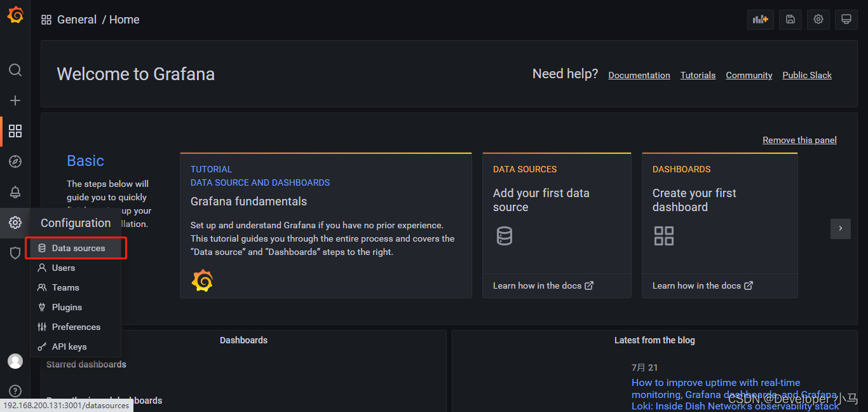
Task: Open the Documentation link
Action: [x=639, y=75]
